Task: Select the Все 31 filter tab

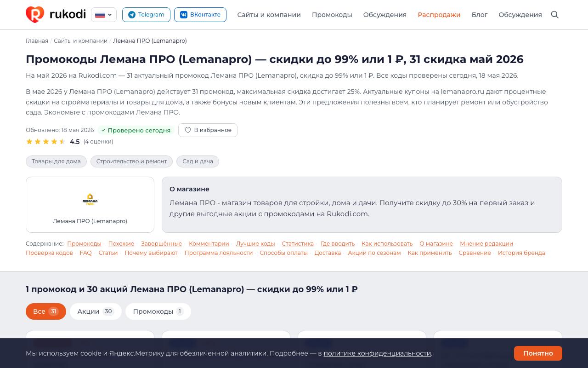Action: coord(46,311)
